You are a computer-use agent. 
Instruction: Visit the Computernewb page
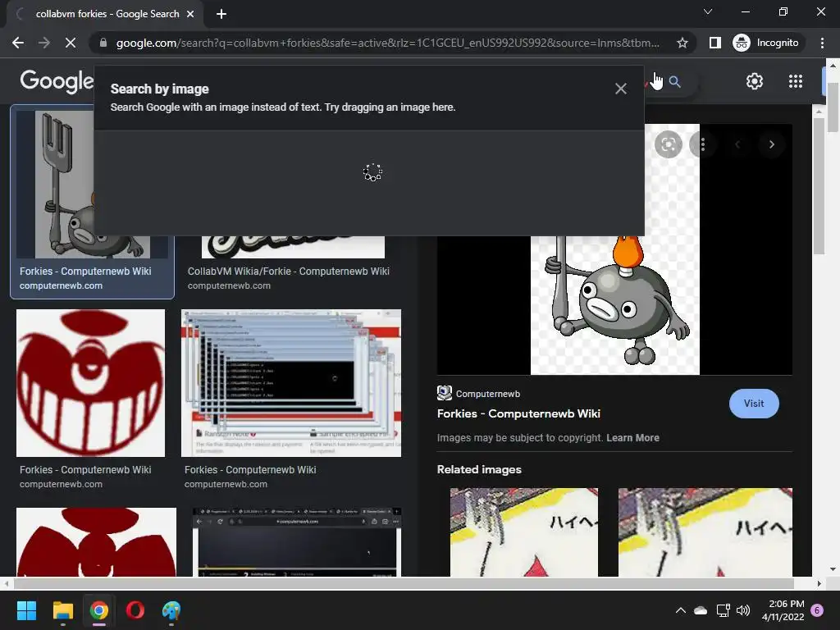(x=754, y=404)
